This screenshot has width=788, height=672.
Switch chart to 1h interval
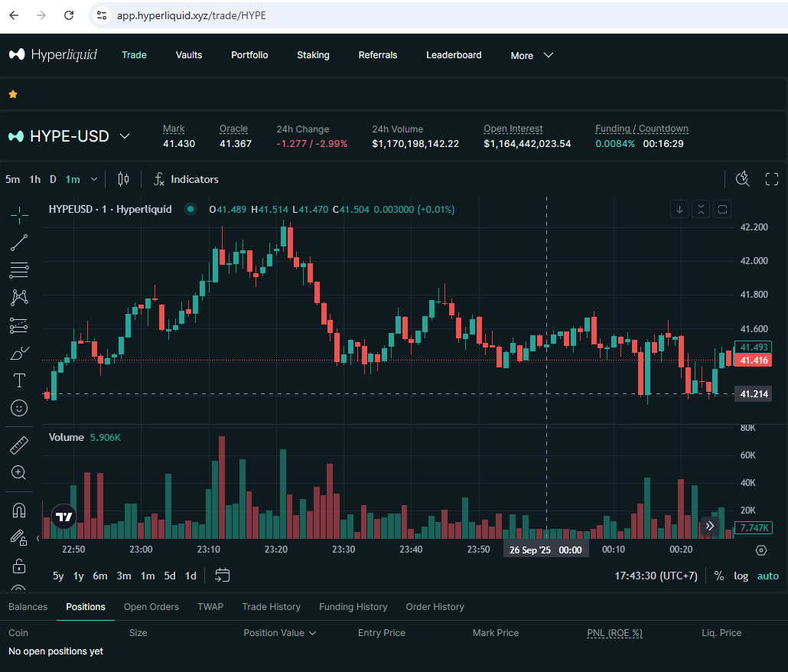click(x=34, y=179)
